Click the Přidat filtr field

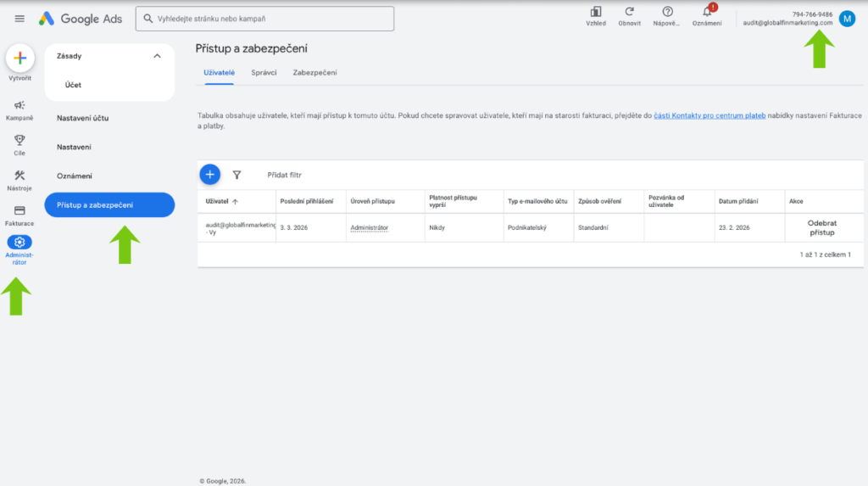285,175
